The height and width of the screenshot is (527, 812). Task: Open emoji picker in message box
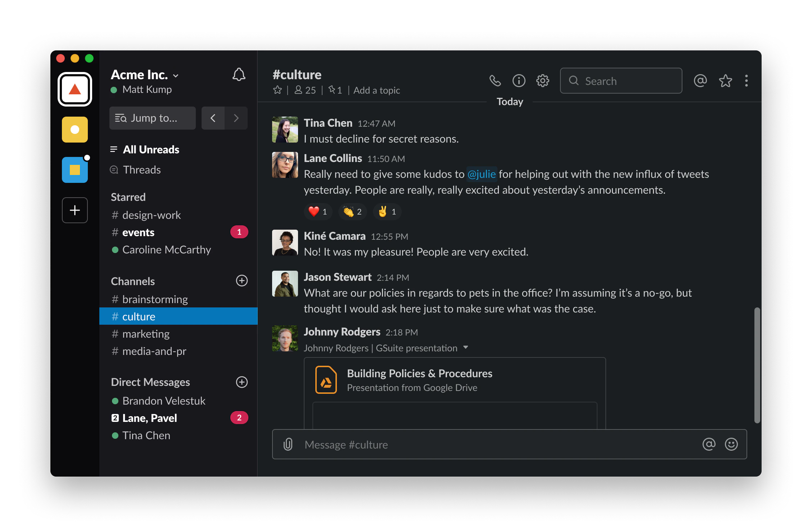pos(731,444)
